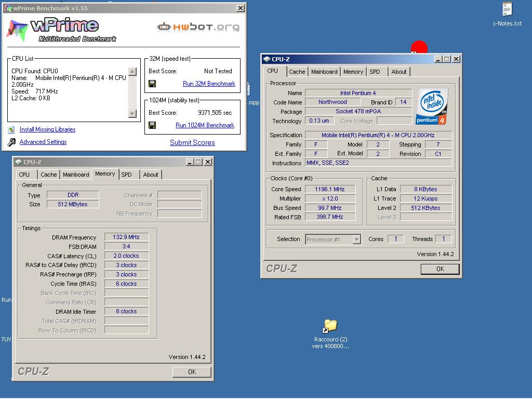532x399 pixels.
Task: Open the Submit Scores link
Action: click(x=192, y=142)
